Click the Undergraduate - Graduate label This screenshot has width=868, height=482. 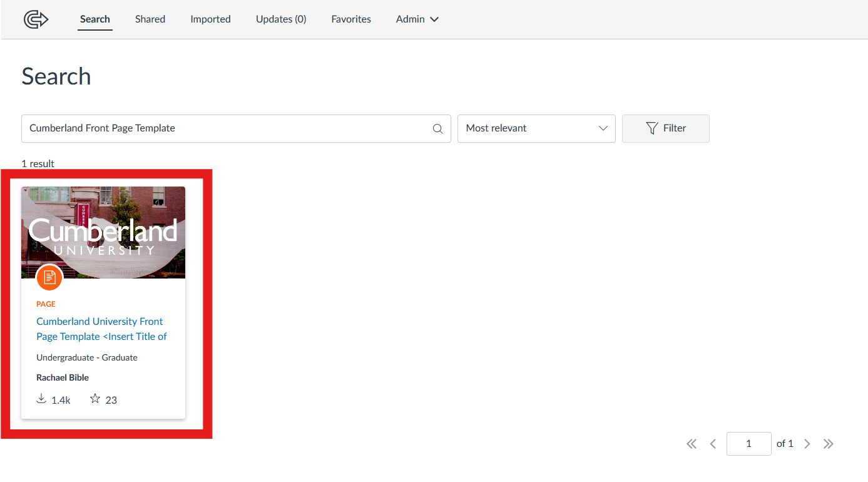tap(87, 357)
